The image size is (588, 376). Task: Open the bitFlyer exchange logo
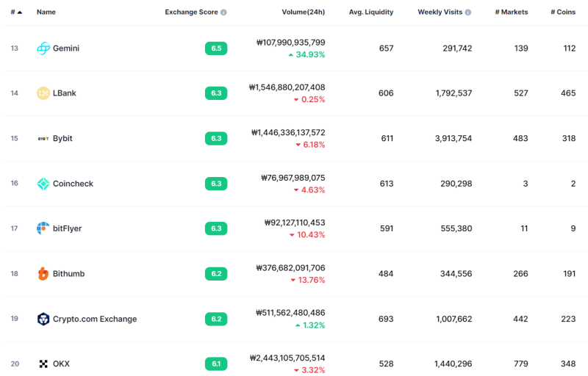43,228
